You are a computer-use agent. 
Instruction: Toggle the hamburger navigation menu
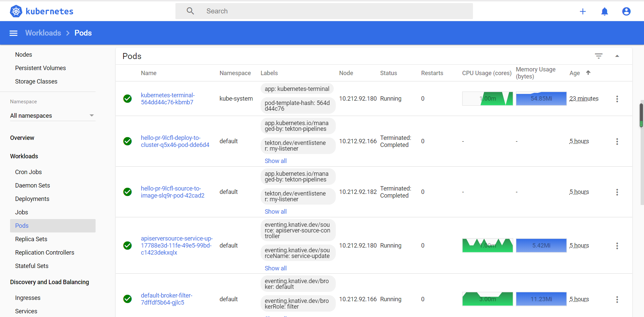(x=13, y=33)
